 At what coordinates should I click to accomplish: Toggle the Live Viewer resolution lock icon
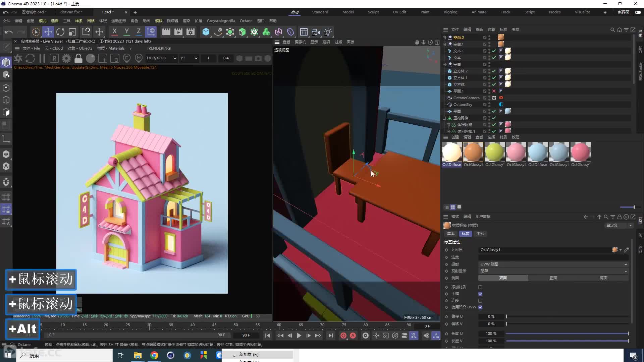point(78,58)
